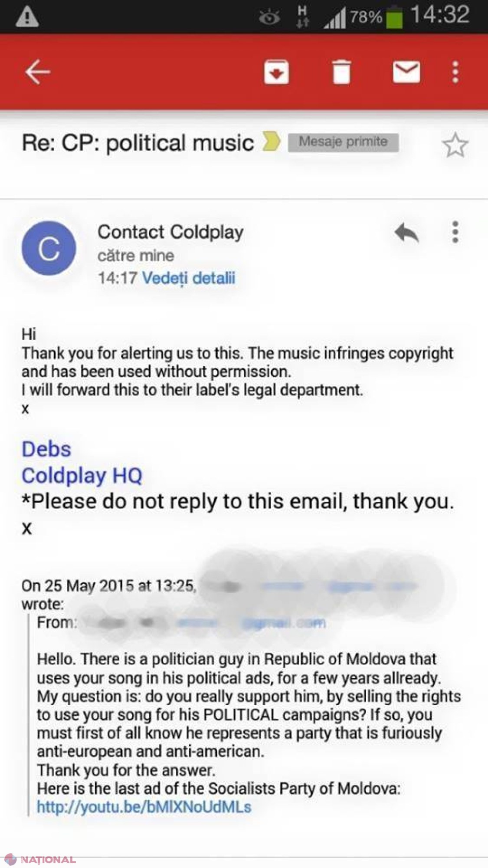488x868 pixels.
Task: Open message options three-dot menu
Action: 455,232
